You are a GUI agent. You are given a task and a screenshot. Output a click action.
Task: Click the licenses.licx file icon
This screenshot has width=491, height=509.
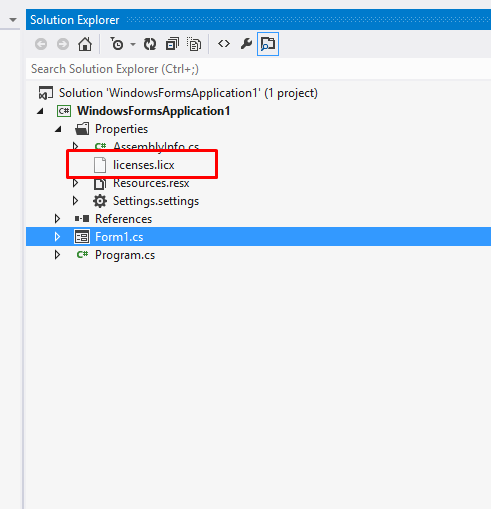point(100,165)
